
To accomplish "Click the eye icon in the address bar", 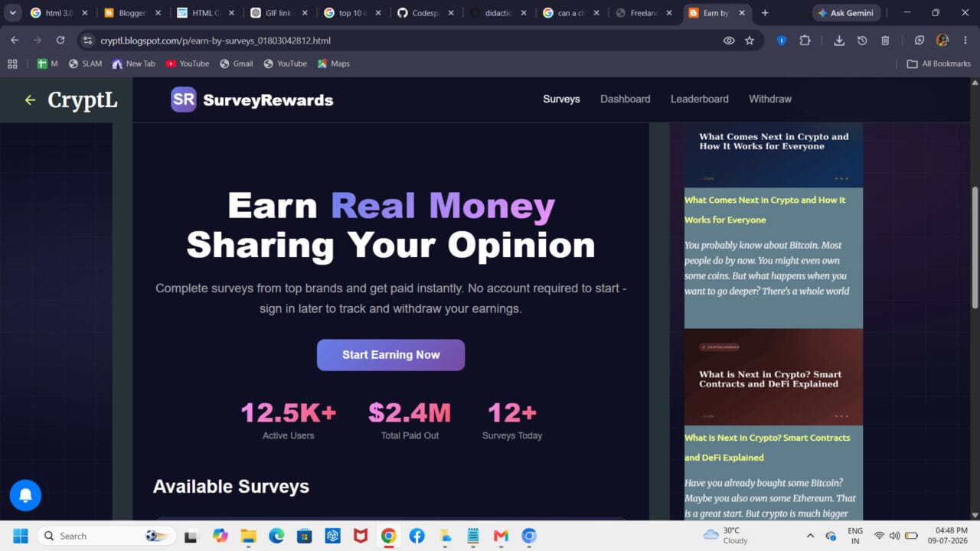I will coord(729,41).
